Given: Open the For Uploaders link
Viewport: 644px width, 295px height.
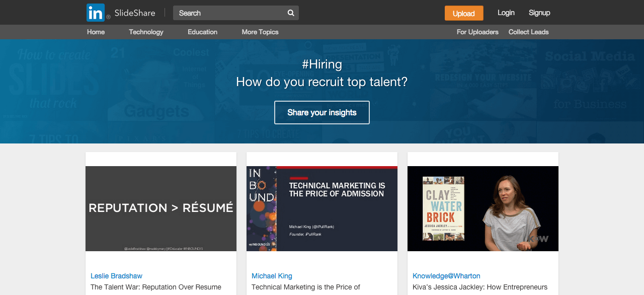Looking at the screenshot, I should point(477,32).
